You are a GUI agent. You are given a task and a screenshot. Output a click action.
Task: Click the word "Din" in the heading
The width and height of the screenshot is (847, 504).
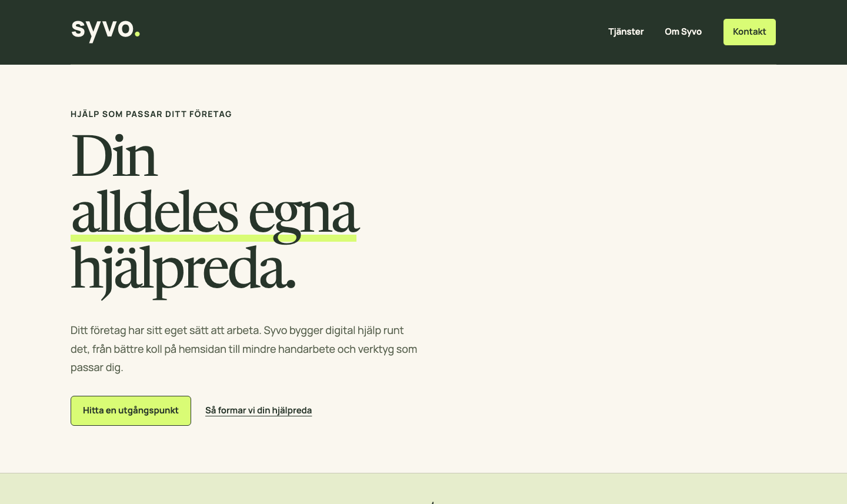click(x=114, y=156)
